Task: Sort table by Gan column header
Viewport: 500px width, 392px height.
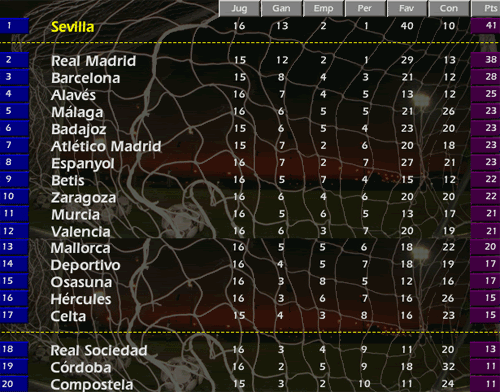Action: (x=281, y=8)
